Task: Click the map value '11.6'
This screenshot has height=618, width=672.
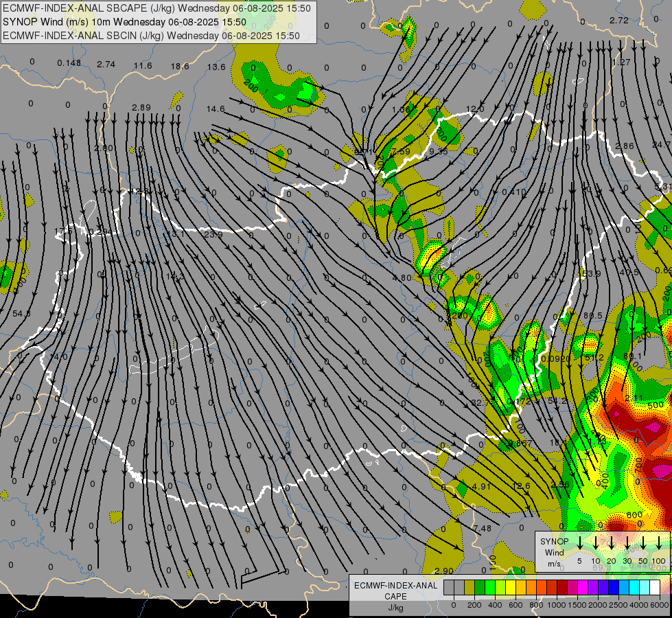Action: [143, 66]
